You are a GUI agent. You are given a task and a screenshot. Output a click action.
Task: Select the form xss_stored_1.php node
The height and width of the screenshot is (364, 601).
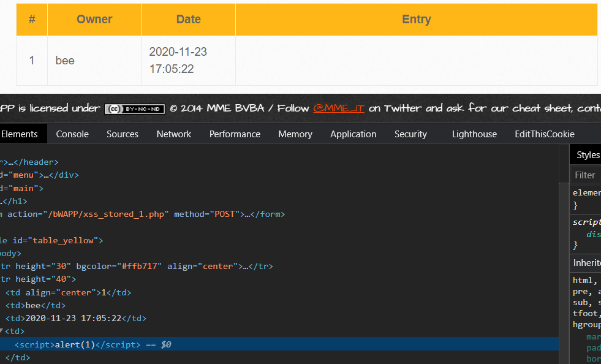click(x=142, y=214)
